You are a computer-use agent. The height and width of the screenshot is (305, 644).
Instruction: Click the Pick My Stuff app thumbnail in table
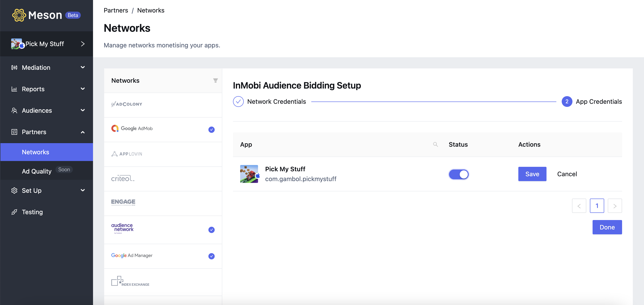(250, 174)
